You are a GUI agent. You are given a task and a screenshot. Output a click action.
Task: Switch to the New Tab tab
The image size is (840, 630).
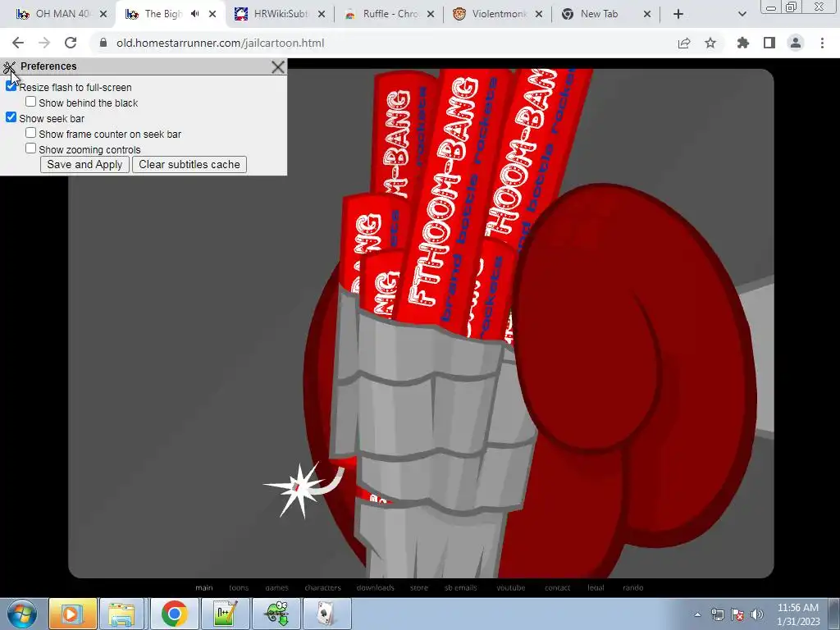pyautogui.click(x=600, y=14)
